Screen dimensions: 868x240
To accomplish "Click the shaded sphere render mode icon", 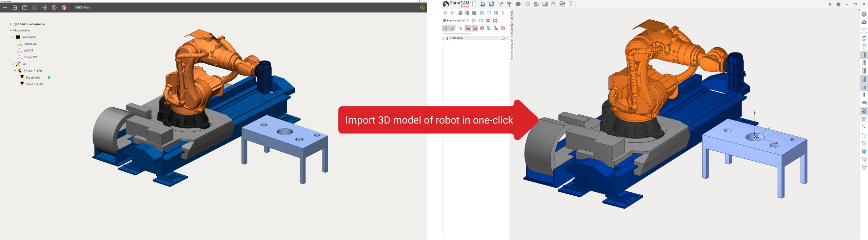I will pyautogui.click(x=864, y=14).
